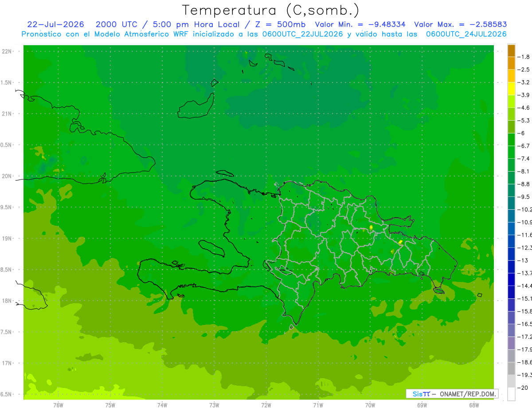Click the '5:00 pm Hora Local' text

196,24
